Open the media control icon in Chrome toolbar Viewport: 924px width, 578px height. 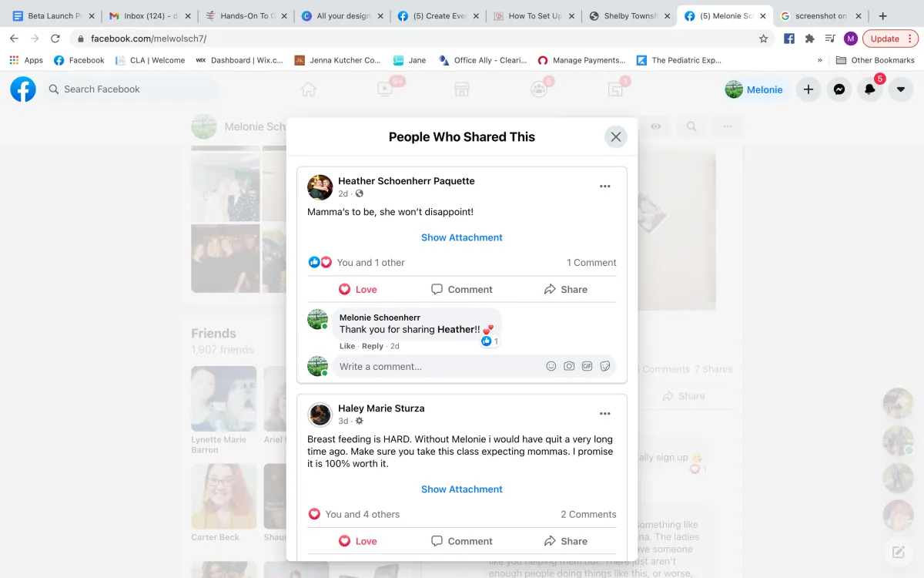830,39
